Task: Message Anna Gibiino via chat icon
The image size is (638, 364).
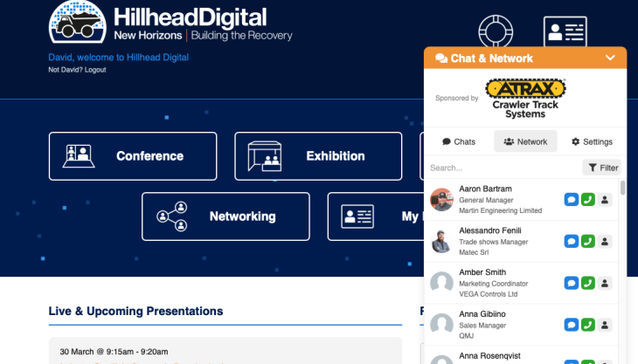Action: coord(572,325)
